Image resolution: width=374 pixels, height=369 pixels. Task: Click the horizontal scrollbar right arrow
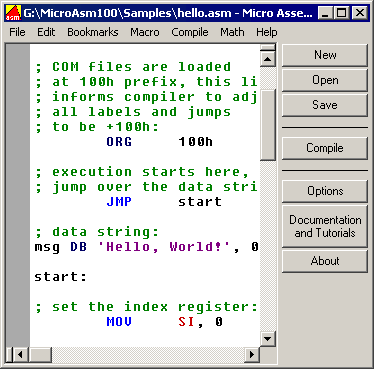[252, 354]
